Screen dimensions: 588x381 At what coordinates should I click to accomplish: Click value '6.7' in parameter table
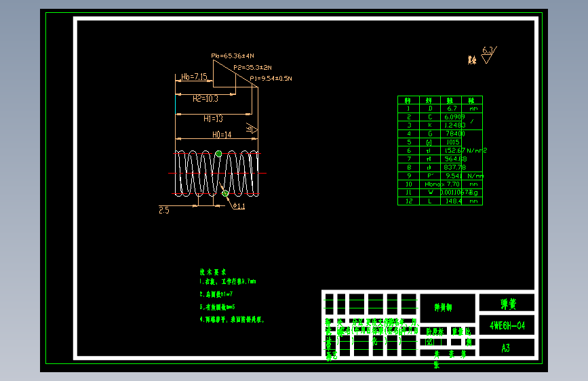pyautogui.click(x=452, y=108)
